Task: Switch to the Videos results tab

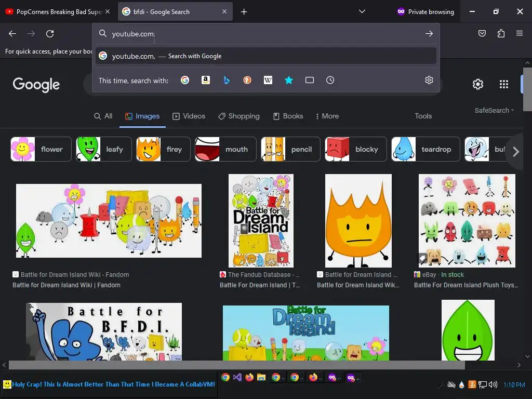Action: (x=189, y=116)
